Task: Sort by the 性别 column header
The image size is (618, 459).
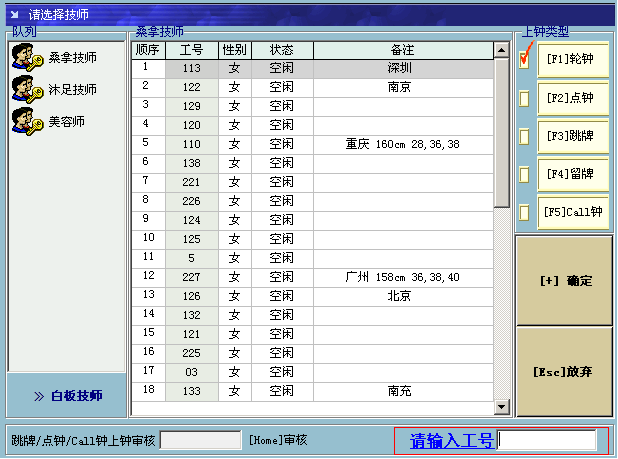Action: pos(235,50)
